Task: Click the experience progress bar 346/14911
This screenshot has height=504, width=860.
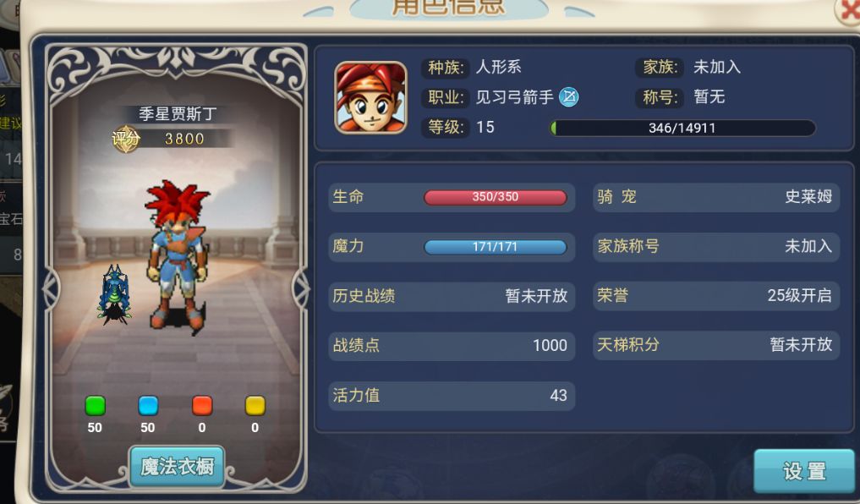Action: tap(683, 128)
